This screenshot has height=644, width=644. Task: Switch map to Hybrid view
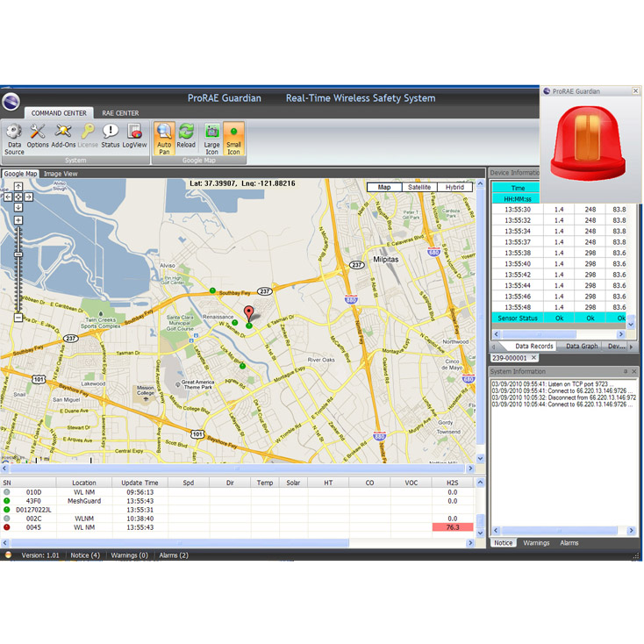[454, 187]
